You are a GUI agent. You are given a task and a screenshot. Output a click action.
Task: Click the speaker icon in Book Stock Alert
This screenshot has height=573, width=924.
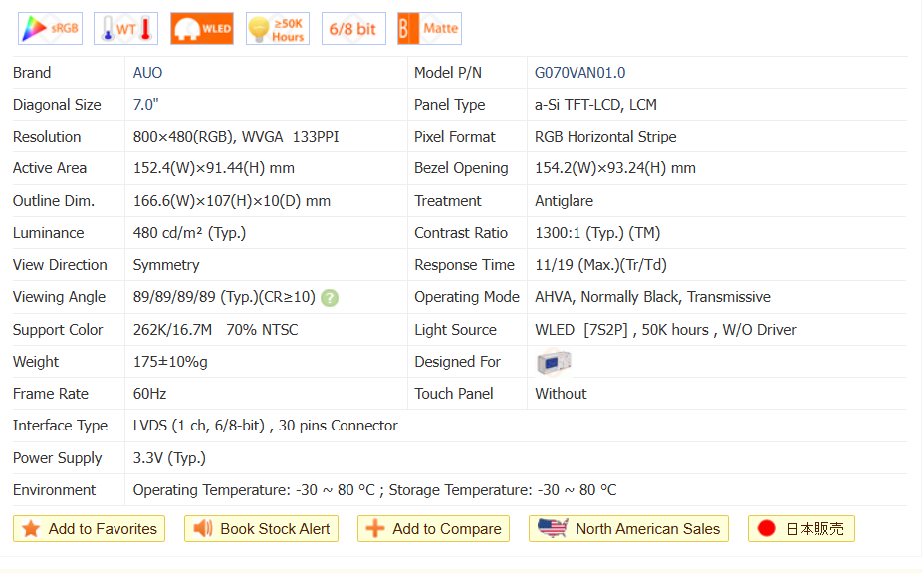[x=203, y=529]
